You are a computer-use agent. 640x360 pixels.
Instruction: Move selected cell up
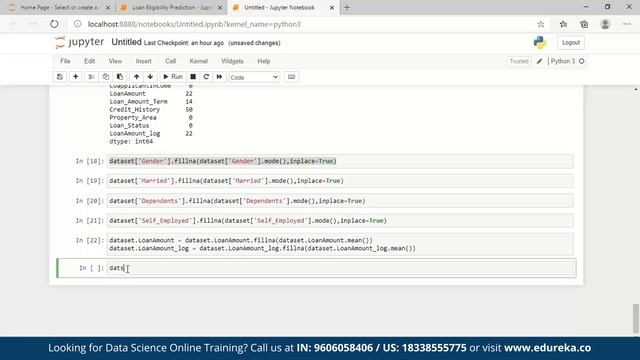click(136, 77)
